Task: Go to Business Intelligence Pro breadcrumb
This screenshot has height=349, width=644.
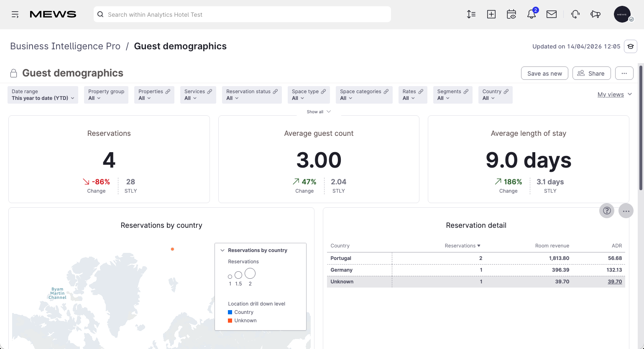Action: click(x=65, y=46)
